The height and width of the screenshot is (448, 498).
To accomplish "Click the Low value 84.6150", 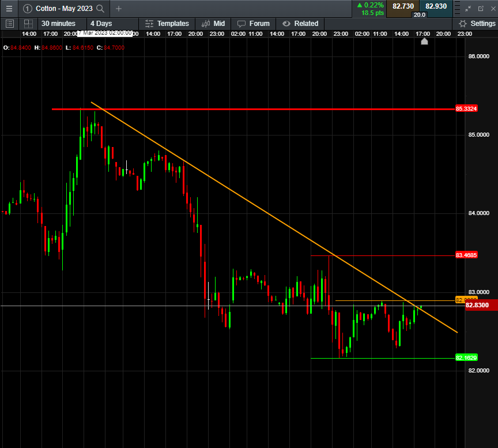I will pyautogui.click(x=83, y=48).
